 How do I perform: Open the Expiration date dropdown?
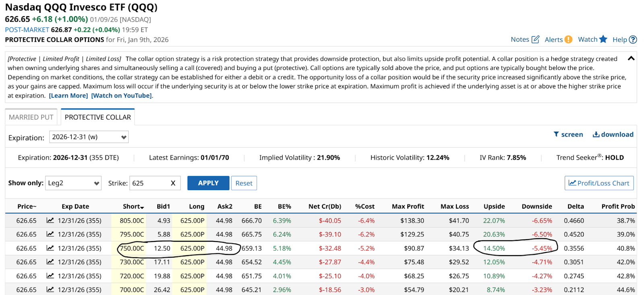pos(89,137)
